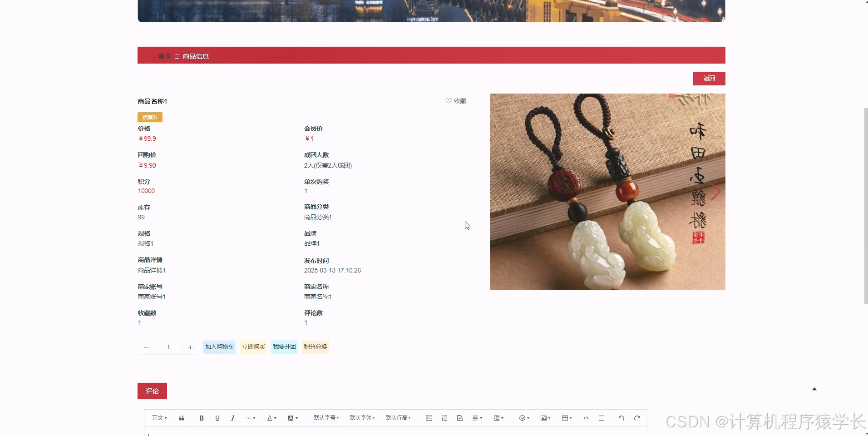Open the 默认字号 font size dropdown

326,418
